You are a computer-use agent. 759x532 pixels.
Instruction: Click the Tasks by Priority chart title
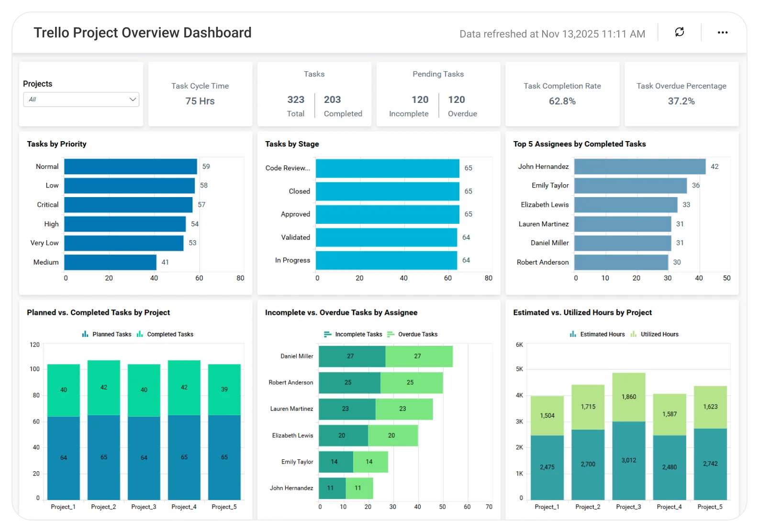[56, 144]
